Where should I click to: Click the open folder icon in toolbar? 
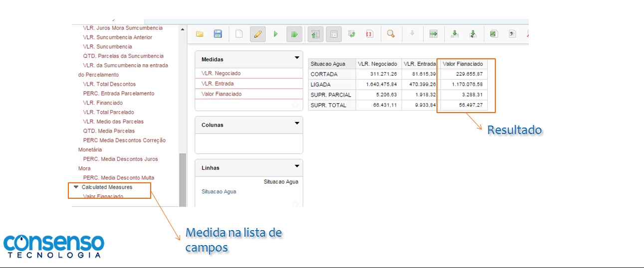point(200,34)
